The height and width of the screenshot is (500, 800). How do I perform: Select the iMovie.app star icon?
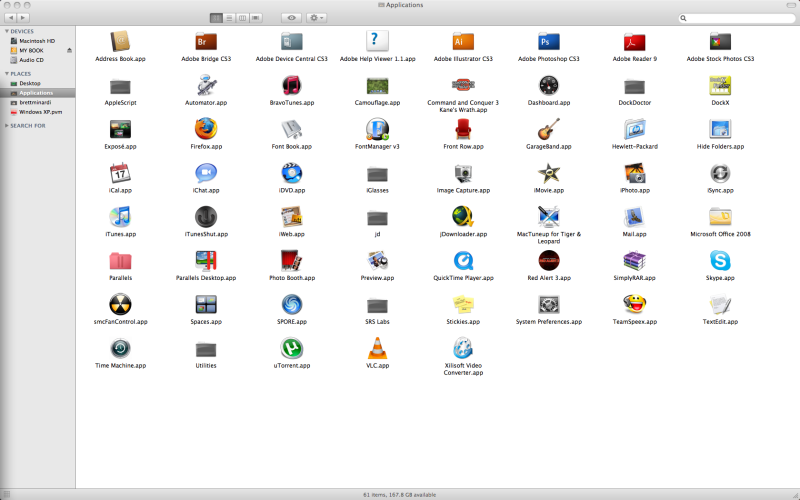(x=548, y=172)
